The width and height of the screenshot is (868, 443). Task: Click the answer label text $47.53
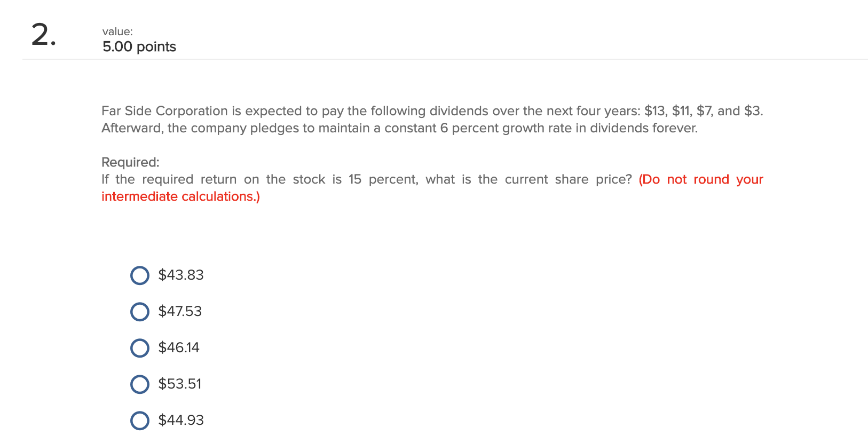(x=180, y=312)
